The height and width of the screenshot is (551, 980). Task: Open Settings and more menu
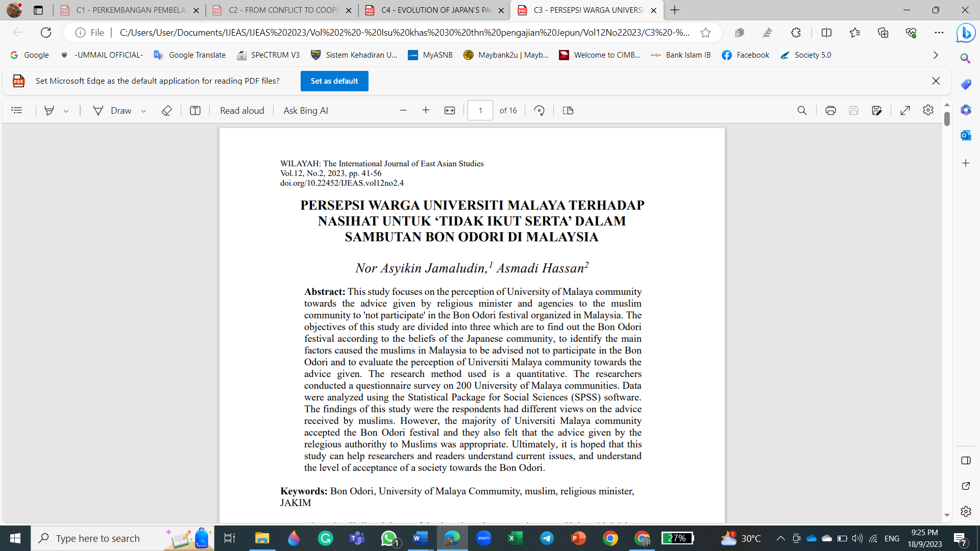tap(939, 33)
